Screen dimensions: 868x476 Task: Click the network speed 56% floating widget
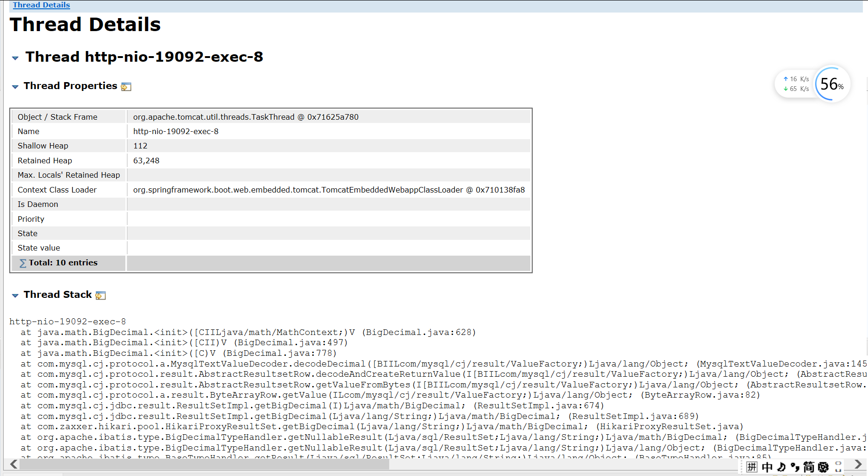(813, 84)
